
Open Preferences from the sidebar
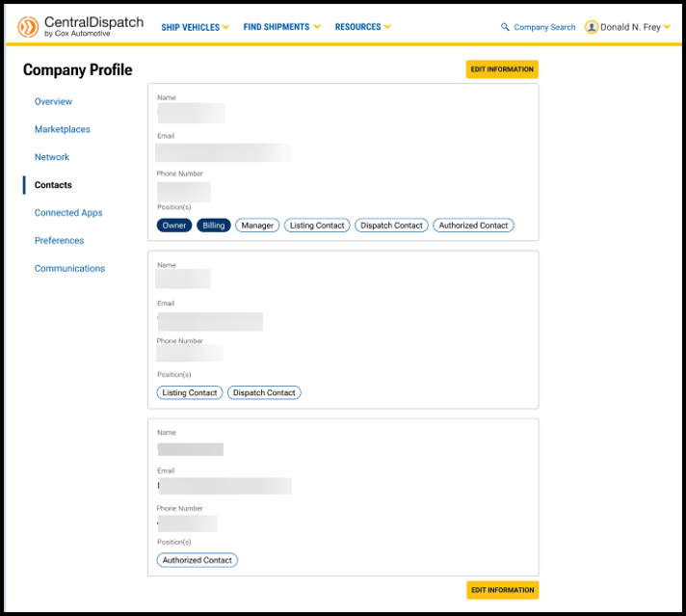pos(59,241)
